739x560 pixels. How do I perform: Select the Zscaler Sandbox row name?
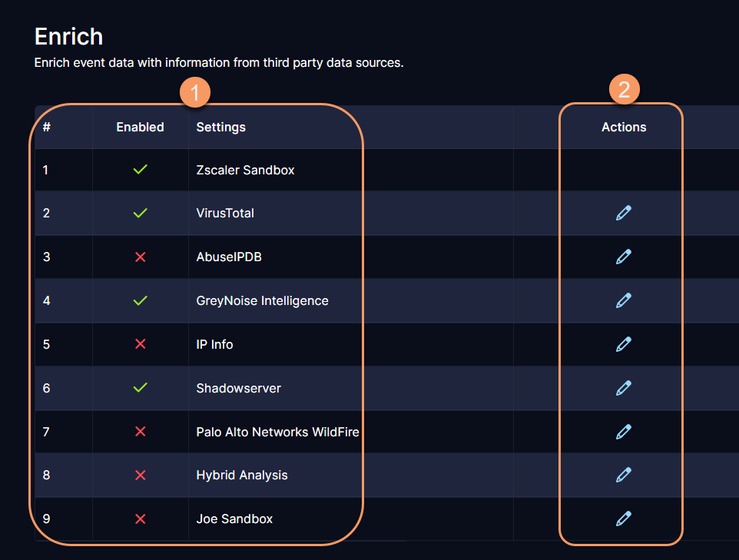pyautogui.click(x=245, y=170)
